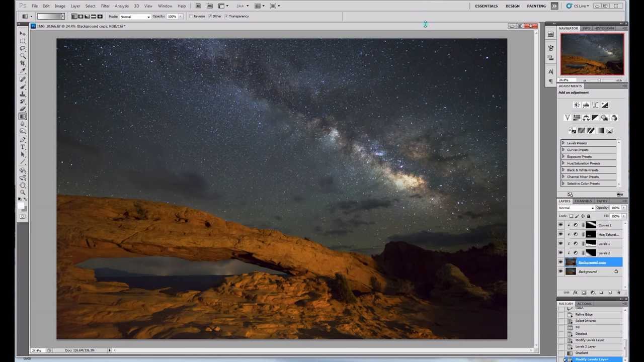Screen dimensions: 644x362
Task: Add a Photo Filter adjustment icon
Action: coord(605,118)
